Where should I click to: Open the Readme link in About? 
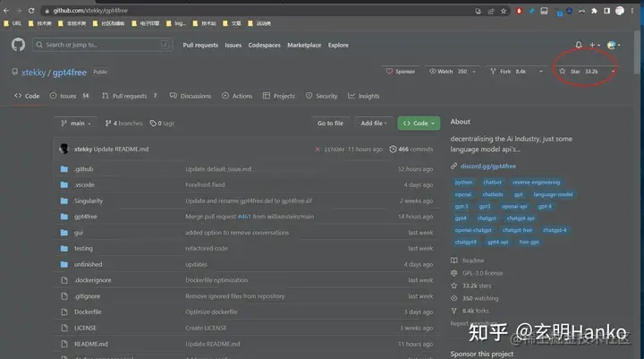(473, 261)
